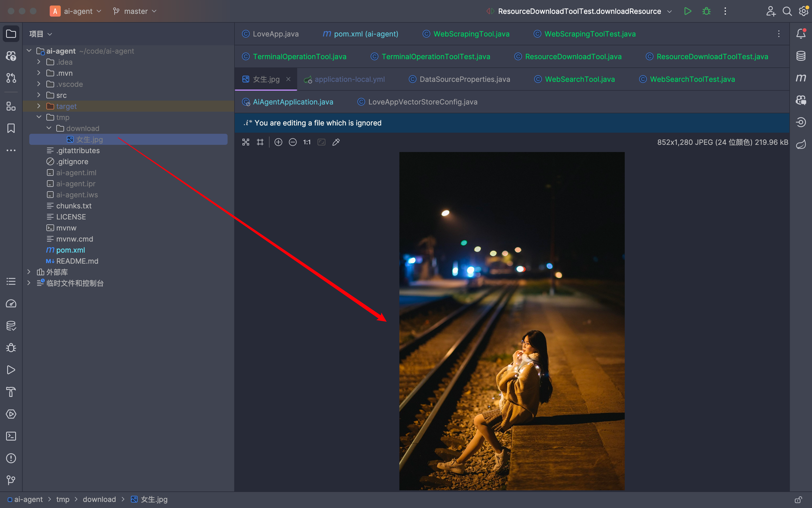Open master branch dropdown
Image resolution: width=812 pixels, height=508 pixels.
[x=135, y=11]
